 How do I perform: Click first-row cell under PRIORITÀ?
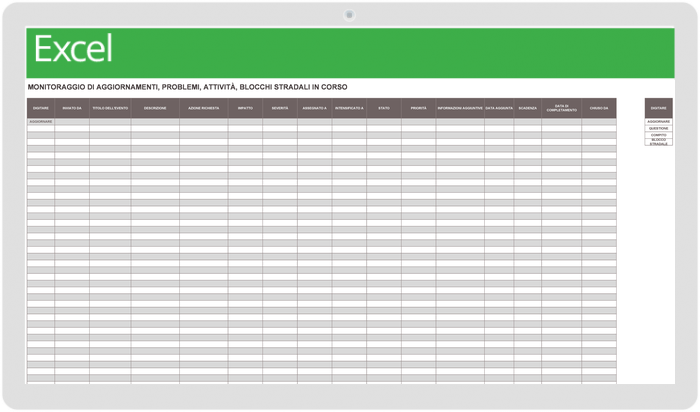[x=419, y=121]
